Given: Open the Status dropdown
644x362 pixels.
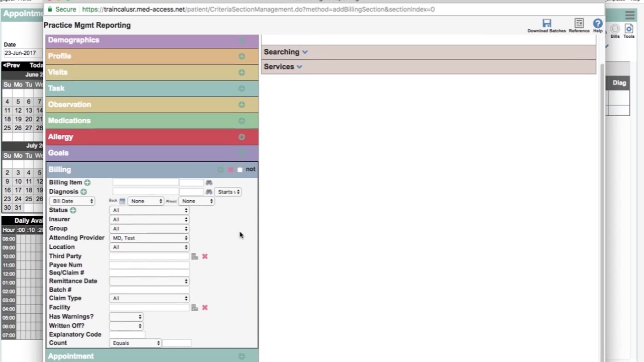Looking at the screenshot, I should [x=149, y=211].
